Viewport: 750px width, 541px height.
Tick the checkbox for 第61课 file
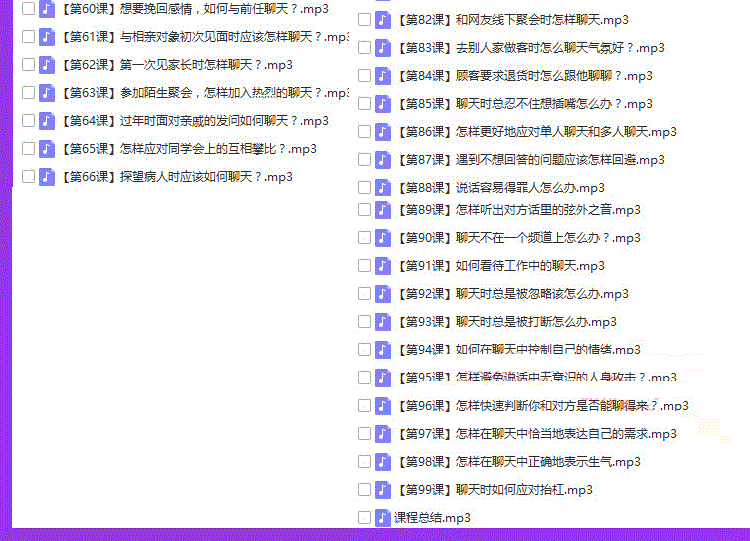click(29, 36)
